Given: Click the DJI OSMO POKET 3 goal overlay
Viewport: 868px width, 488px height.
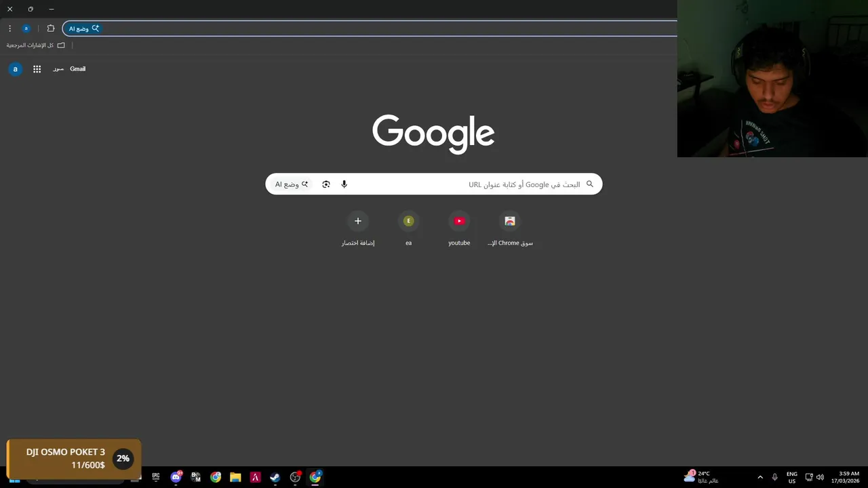Looking at the screenshot, I should point(73,459).
